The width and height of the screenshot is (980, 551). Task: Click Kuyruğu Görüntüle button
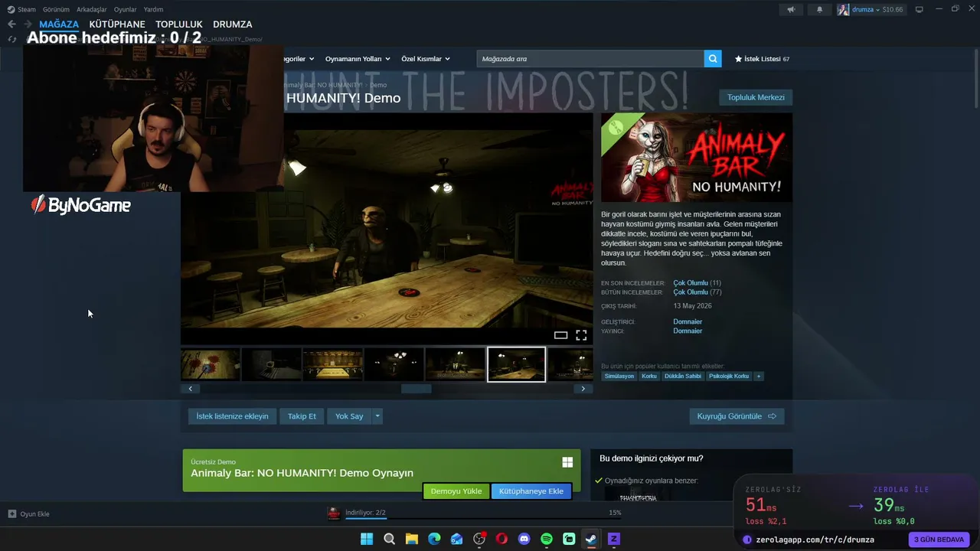[x=737, y=416]
